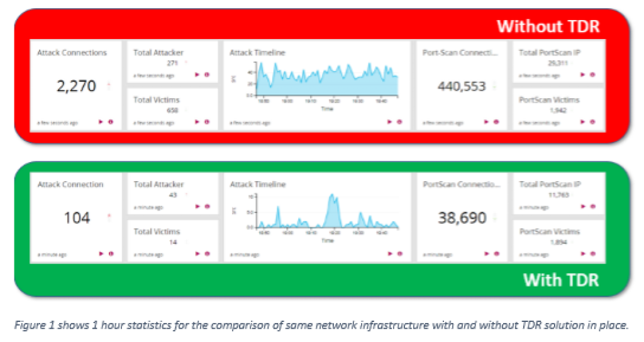Click the 2,270 attack connections value
The height and width of the screenshot is (342, 644).
point(76,85)
